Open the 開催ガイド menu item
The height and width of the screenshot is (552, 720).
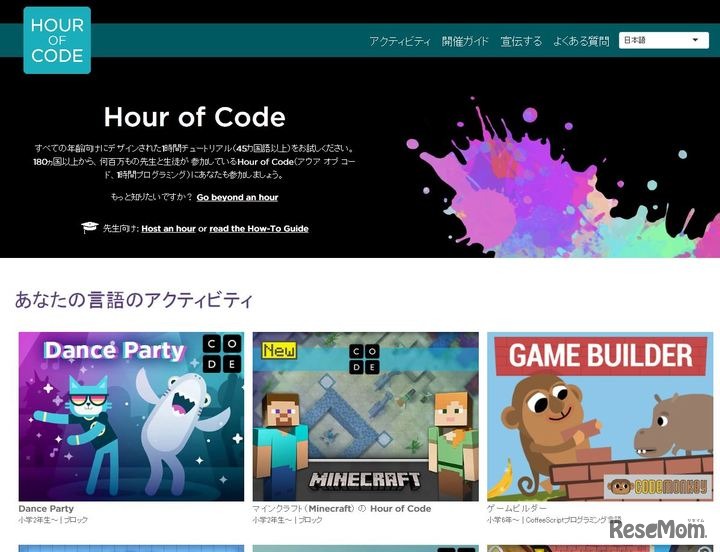click(x=465, y=41)
